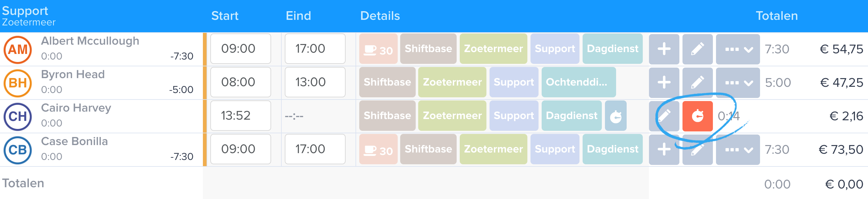
Task: Click the Zoetermeer tag in Case Bonilla's row
Action: [493, 149]
